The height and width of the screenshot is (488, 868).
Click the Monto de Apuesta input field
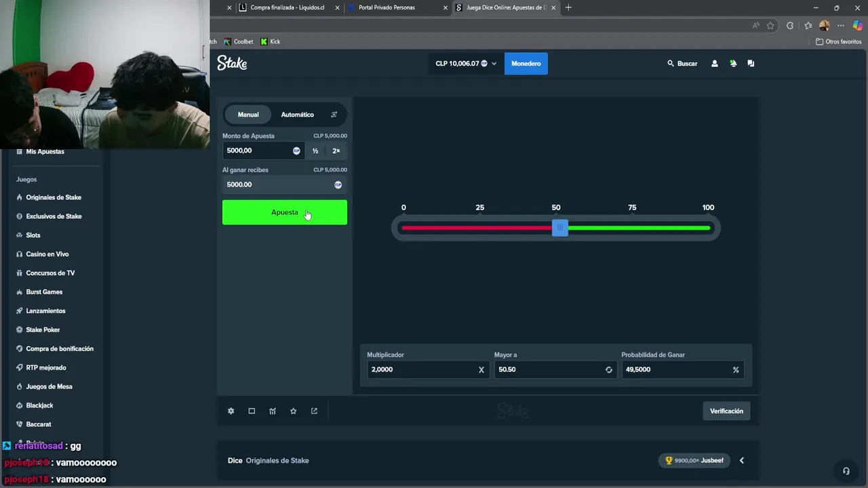pos(263,150)
